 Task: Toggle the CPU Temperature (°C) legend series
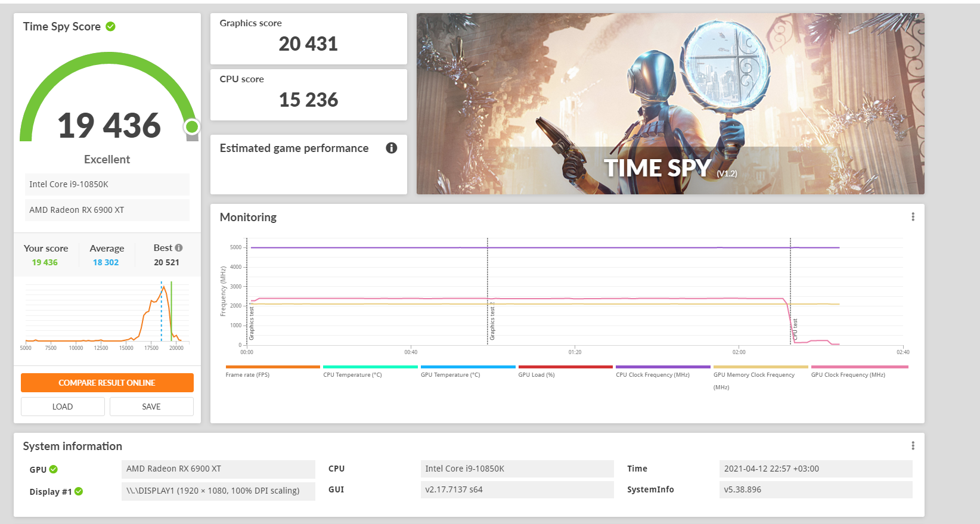pos(370,371)
